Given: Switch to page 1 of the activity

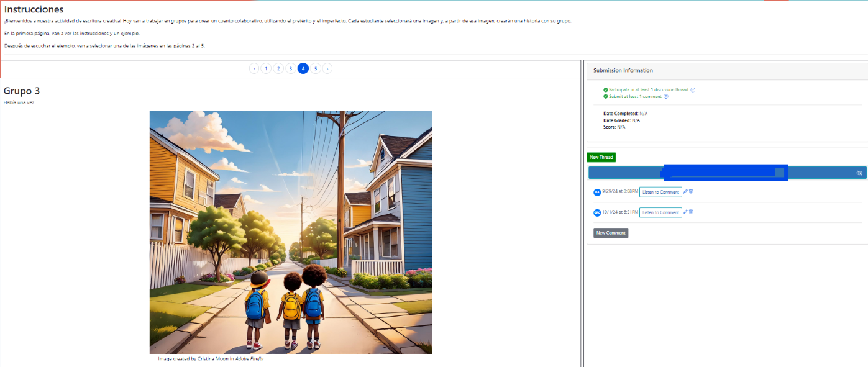Looking at the screenshot, I should [x=266, y=69].
